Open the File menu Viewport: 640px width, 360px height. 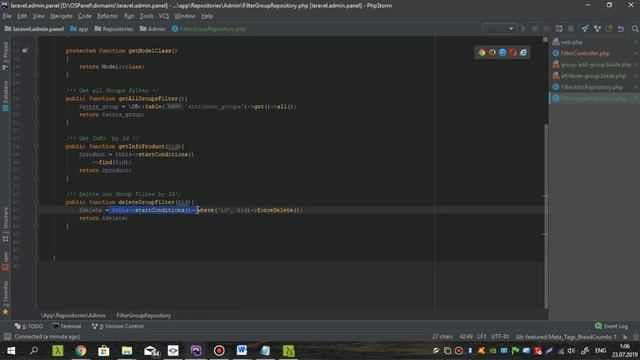tap(7, 16)
